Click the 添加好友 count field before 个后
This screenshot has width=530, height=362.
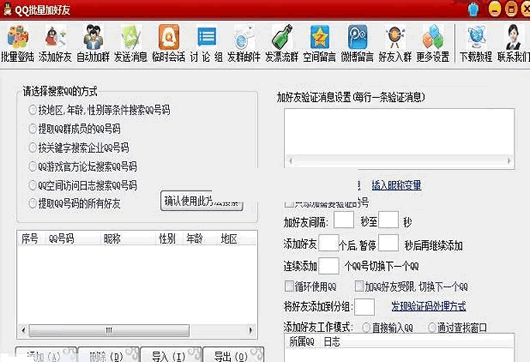click(329, 243)
